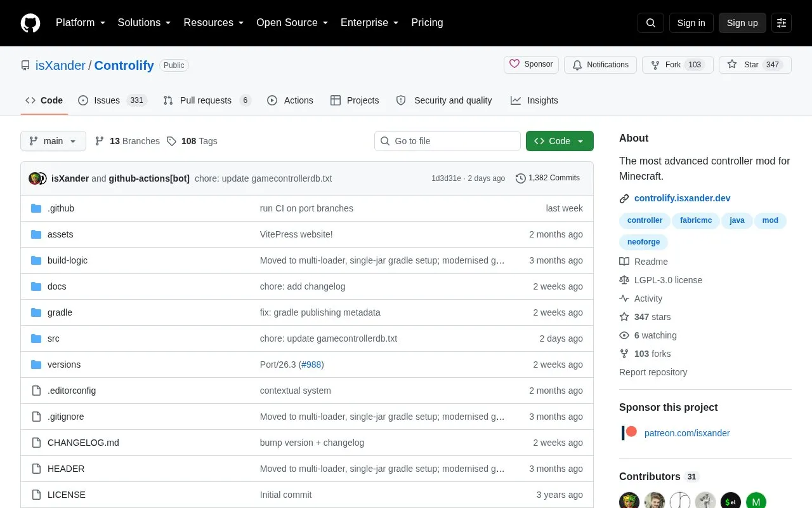Click the Pricing link
The width and height of the screenshot is (812, 508).
click(x=427, y=23)
